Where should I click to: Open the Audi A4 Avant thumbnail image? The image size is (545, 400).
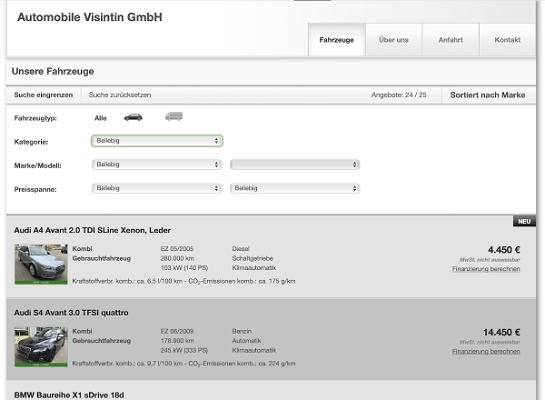(x=41, y=264)
